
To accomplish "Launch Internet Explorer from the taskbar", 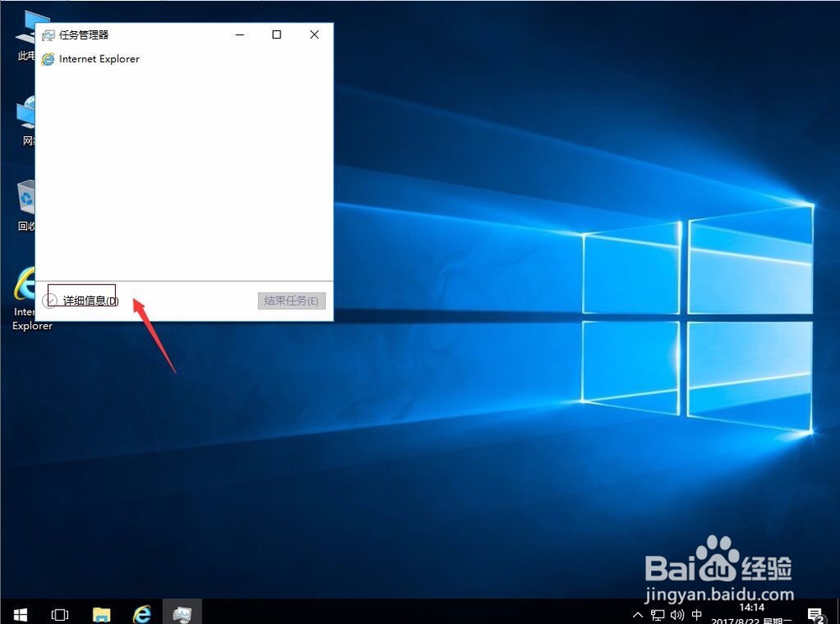I will pos(142,612).
